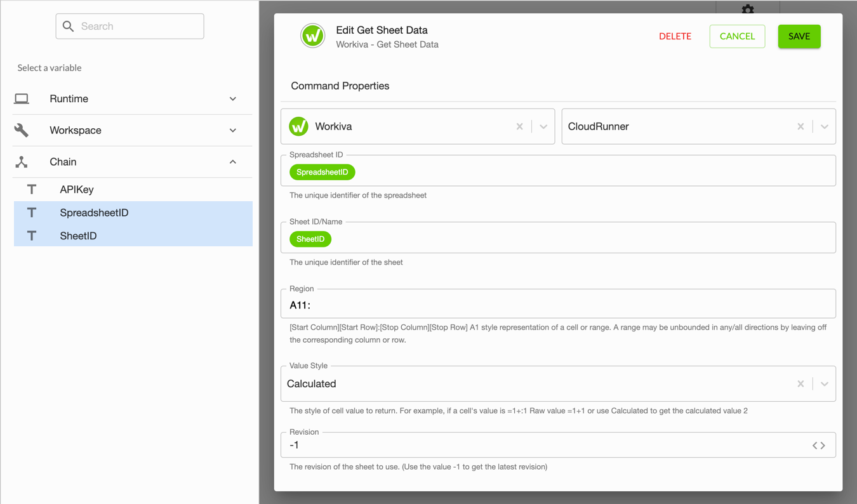The height and width of the screenshot is (504, 857).
Task: Click the Workiva logo in the connection dropdown
Action: (x=298, y=126)
